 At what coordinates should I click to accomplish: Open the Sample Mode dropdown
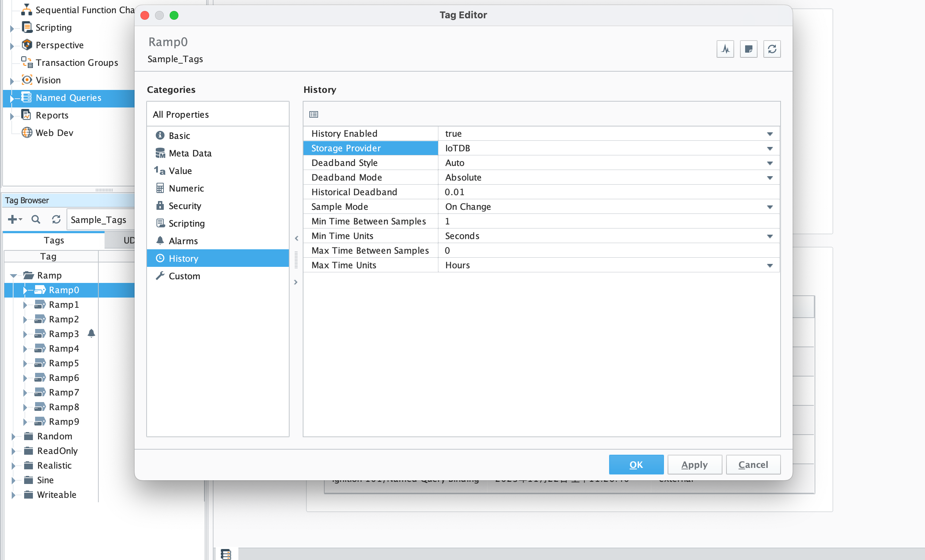coord(770,207)
